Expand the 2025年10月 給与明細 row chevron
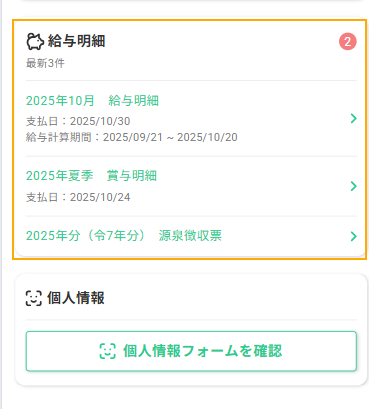The image size is (377, 409). coord(353,118)
